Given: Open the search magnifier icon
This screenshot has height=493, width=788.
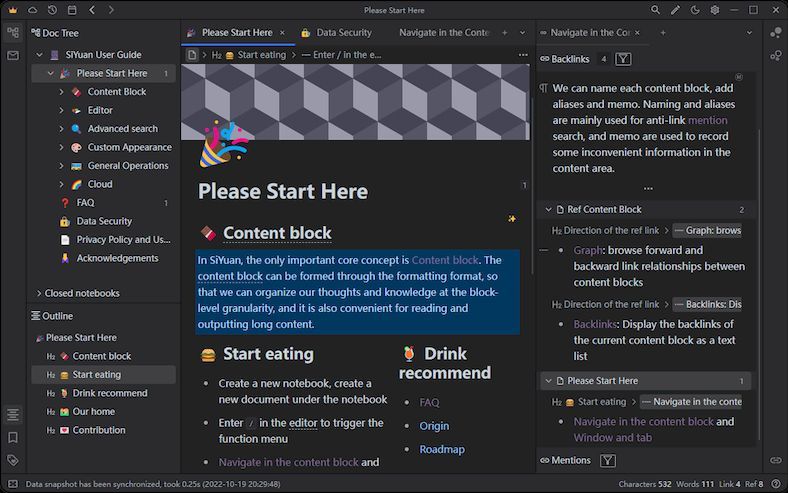Looking at the screenshot, I should 655,10.
